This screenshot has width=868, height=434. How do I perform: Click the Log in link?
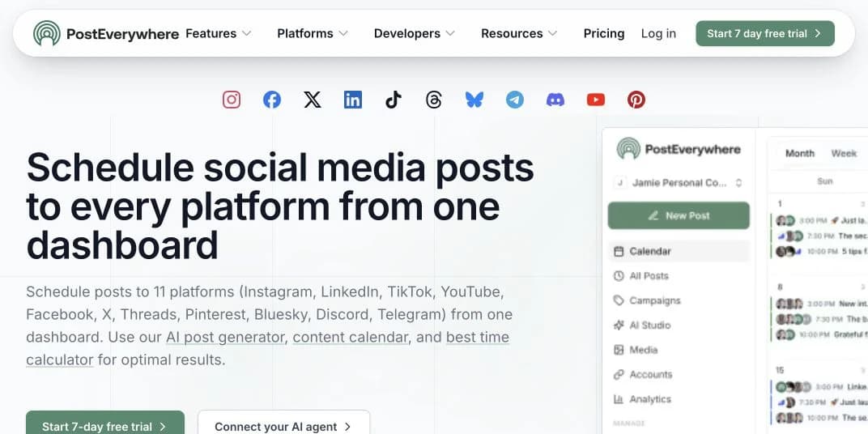(658, 33)
